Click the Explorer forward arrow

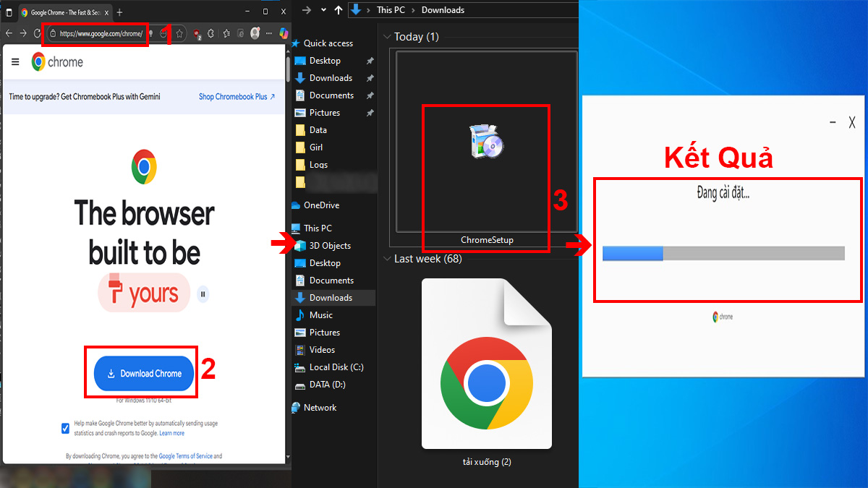(306, 10)
